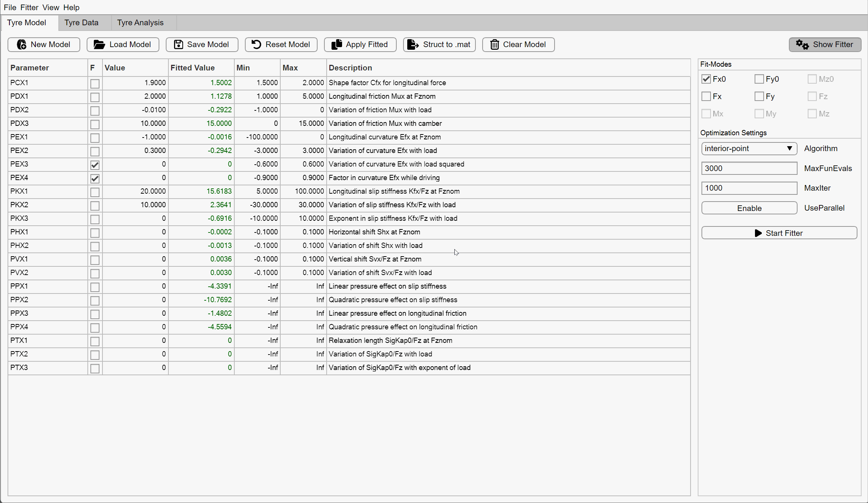Check the F checkbox for PCX1
Viewport: 868px width, 503px height.
coord(95,84)
